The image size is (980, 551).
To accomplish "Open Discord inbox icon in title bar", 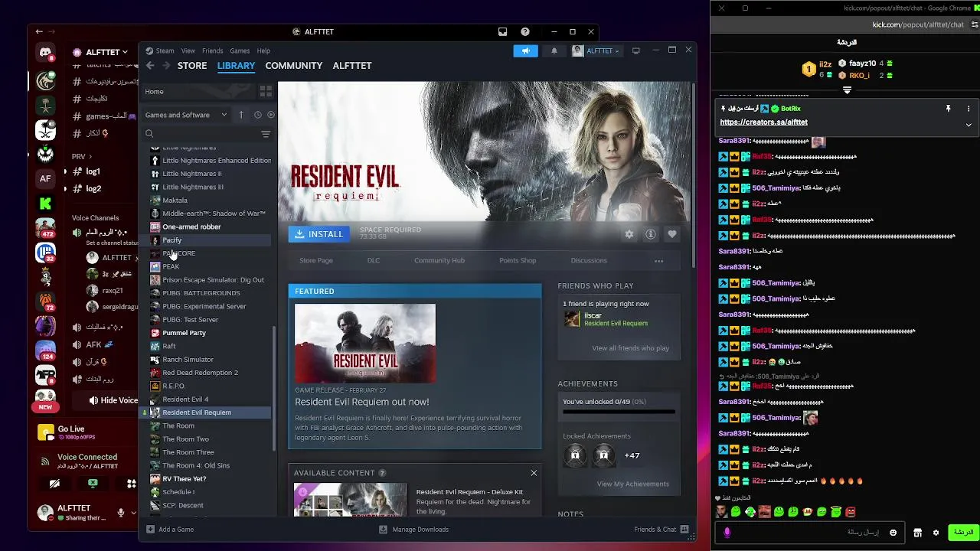I will (x=502, y=32).
